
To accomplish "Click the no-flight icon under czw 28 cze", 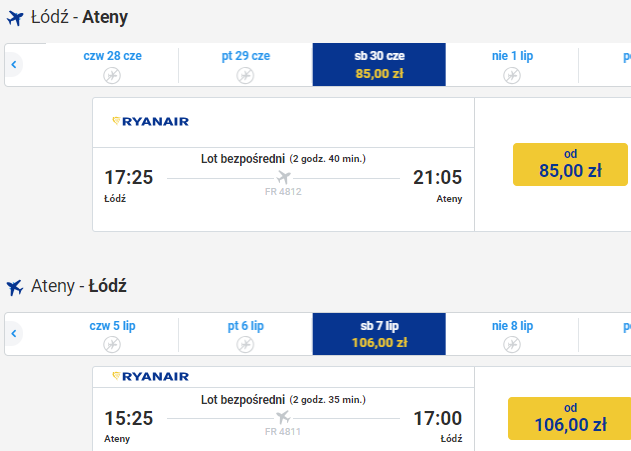I will (112, 75).
